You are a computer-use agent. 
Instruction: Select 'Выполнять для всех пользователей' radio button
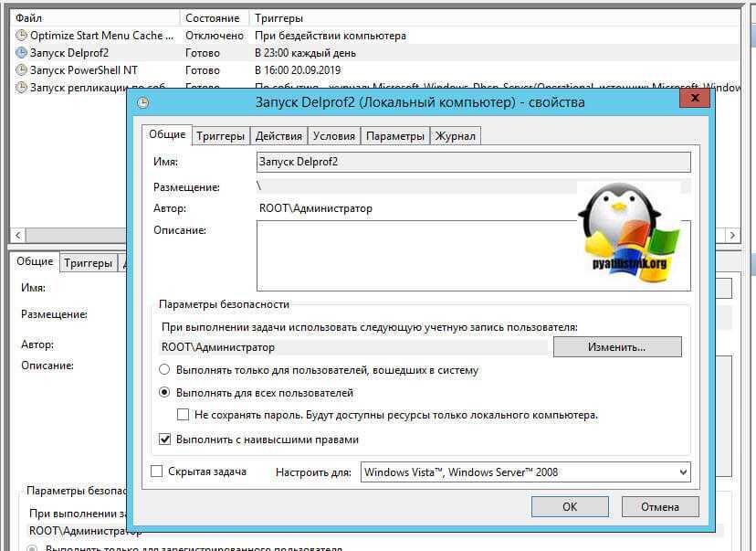(x=164, y=392)
